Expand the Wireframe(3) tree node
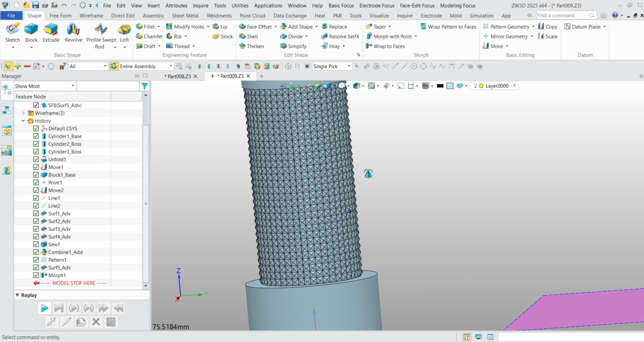 pos(23,113)
